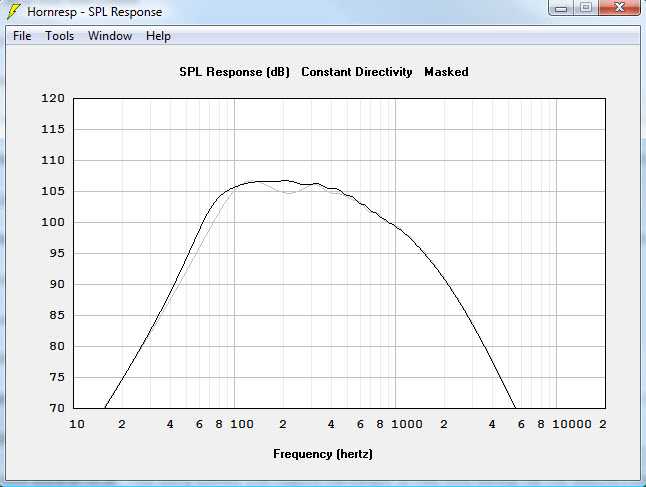646x487 pixels.
Task: Click the 120 dB y-axis value
Action: [x=53, y=98]
